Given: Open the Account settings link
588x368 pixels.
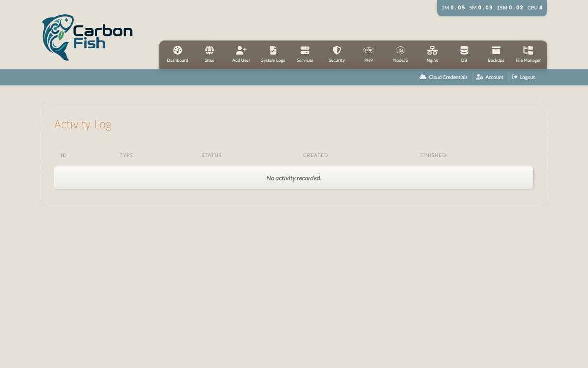Looking at the screenshot, I should click(x=490, y=77).
